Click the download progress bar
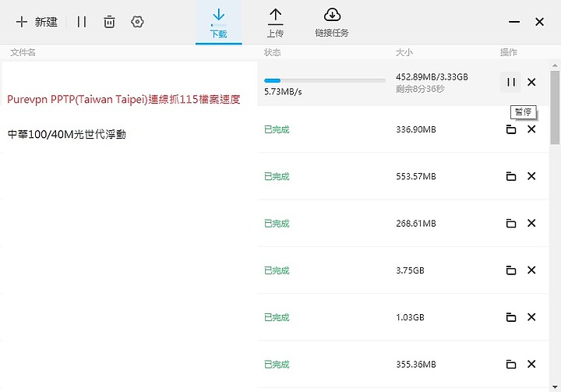Viewport: 561px width, 392px height. click(x=325, y=80)
